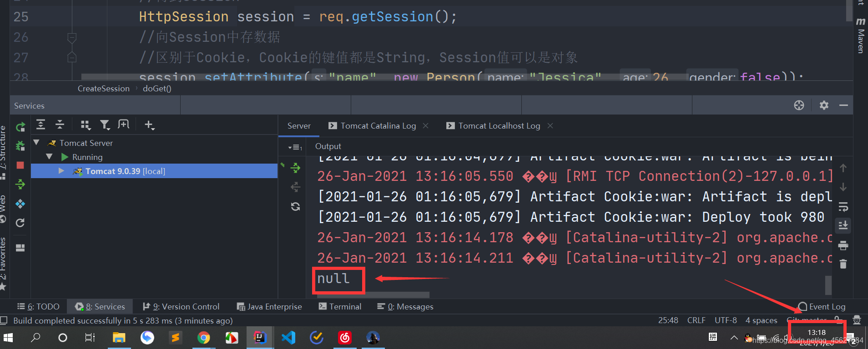Open the 6: TODO tool window
Viewport: 868px width, 349px height.
click(x=39, y=307)
